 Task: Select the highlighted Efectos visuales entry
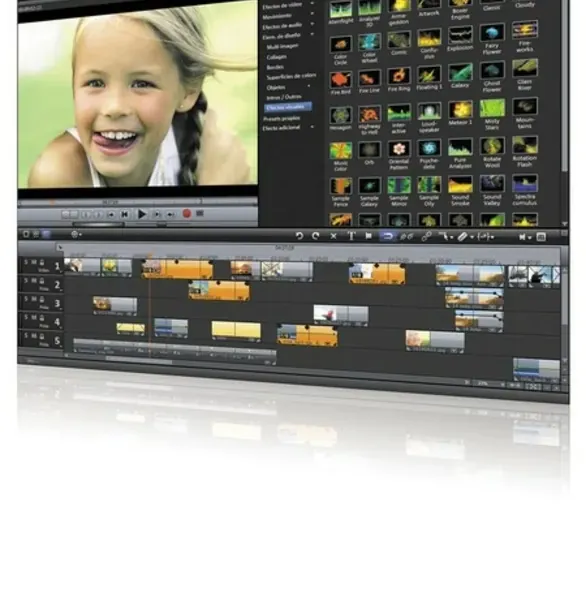[x=288, y=108]
